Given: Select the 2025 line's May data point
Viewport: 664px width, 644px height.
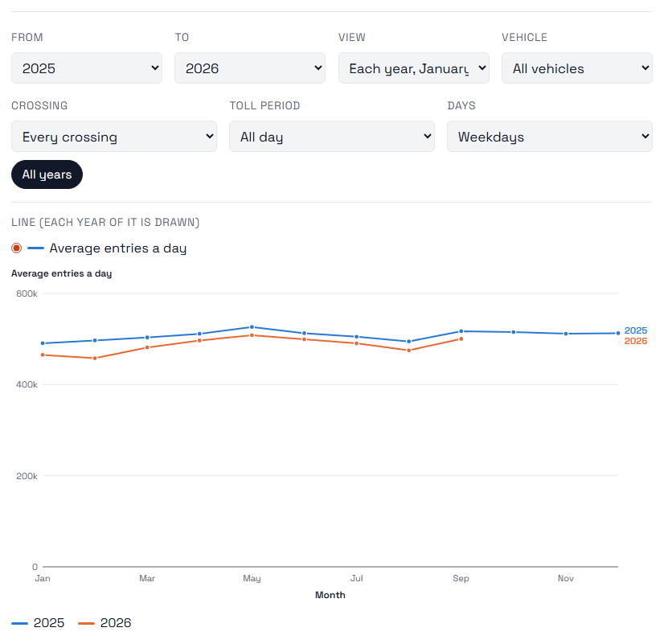Looking at the screenshot, I should 252,327.
